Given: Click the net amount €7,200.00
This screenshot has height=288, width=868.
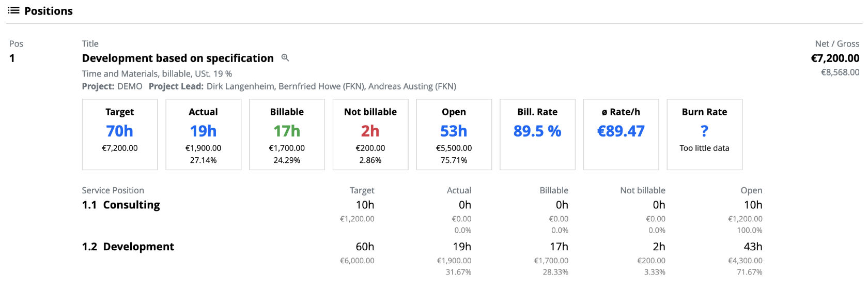Looking at the screenshot, I should [835, 58].
